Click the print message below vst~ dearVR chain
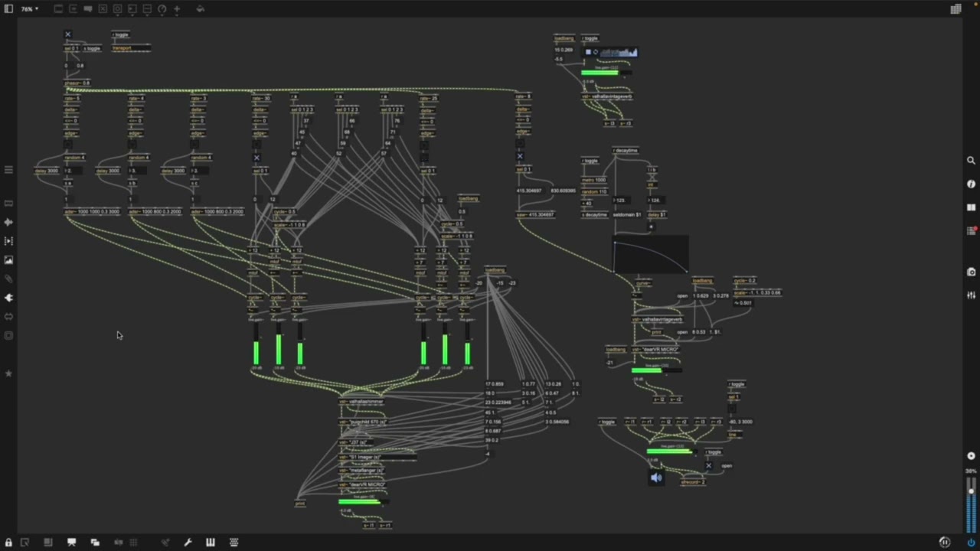 tap(300, 504)
